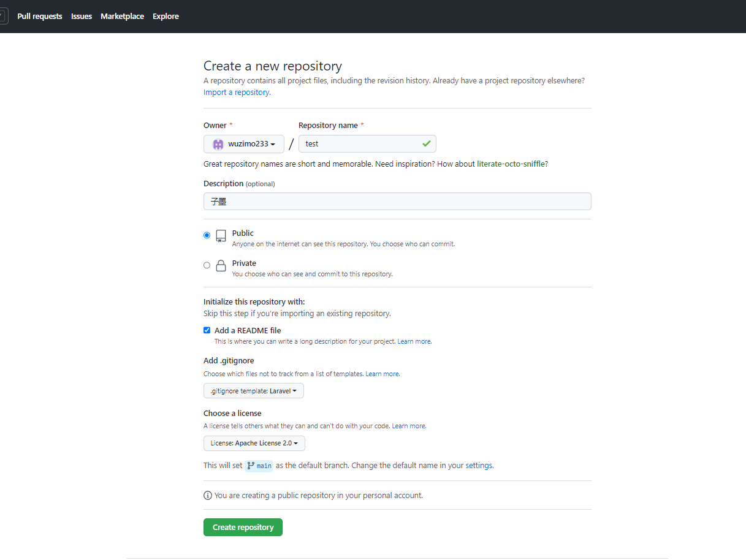
Task: Open Pull requests in top navigation
Action: [x=40, y=17]
